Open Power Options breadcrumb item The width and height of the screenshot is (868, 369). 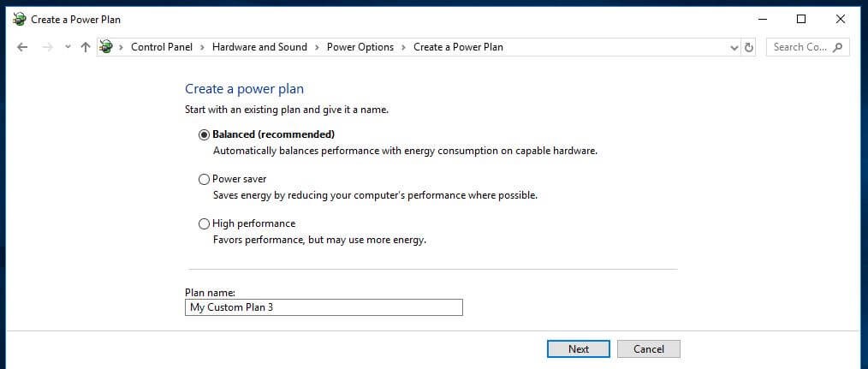(x=360, y=47)
